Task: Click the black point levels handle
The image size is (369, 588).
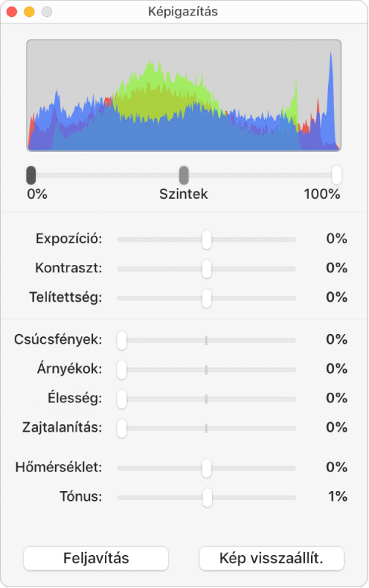Action: pos(31,175)
